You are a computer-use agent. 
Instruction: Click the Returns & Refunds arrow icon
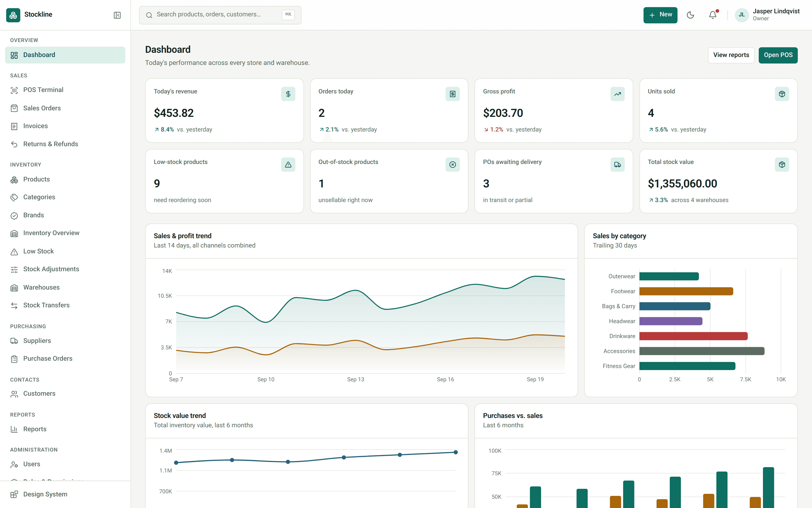[x=14, y=144]
